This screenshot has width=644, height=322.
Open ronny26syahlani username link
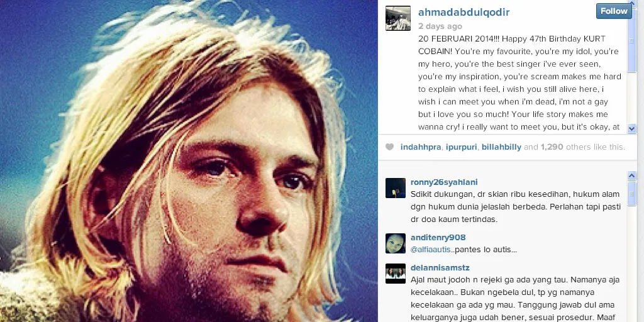click(x=444, y=182)
